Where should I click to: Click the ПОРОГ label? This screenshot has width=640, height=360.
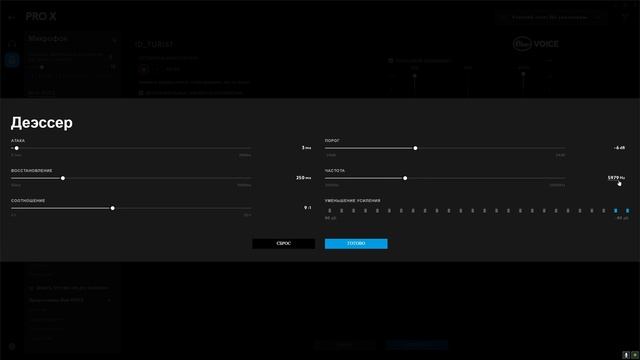coord(332,140)
